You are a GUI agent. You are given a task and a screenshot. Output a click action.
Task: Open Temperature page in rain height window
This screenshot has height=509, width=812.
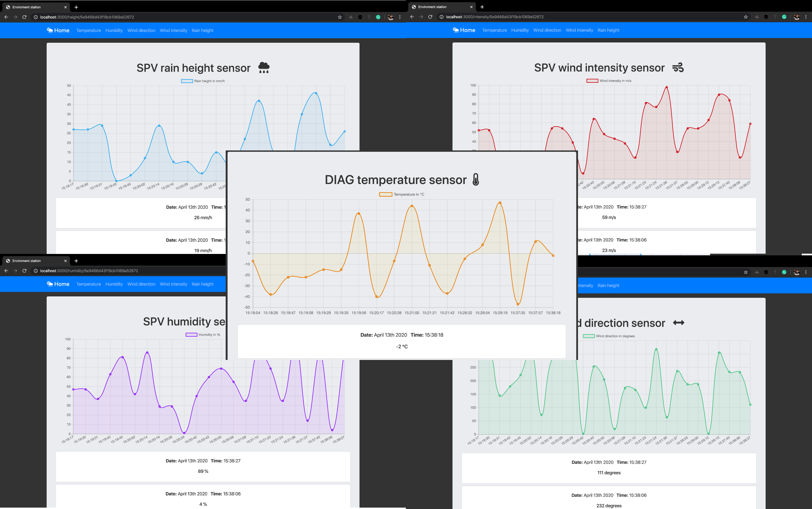pyautogui.click(x=89, y=30)
